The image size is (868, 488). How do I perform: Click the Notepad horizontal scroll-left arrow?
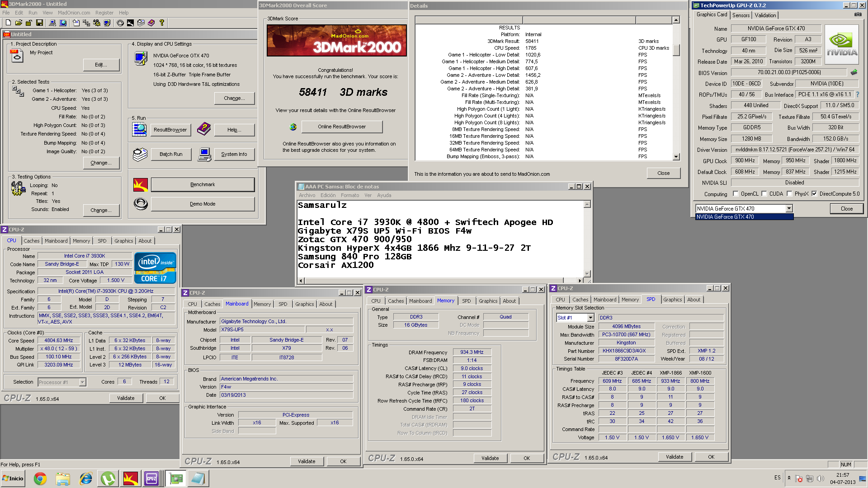(x=301, y=281)
